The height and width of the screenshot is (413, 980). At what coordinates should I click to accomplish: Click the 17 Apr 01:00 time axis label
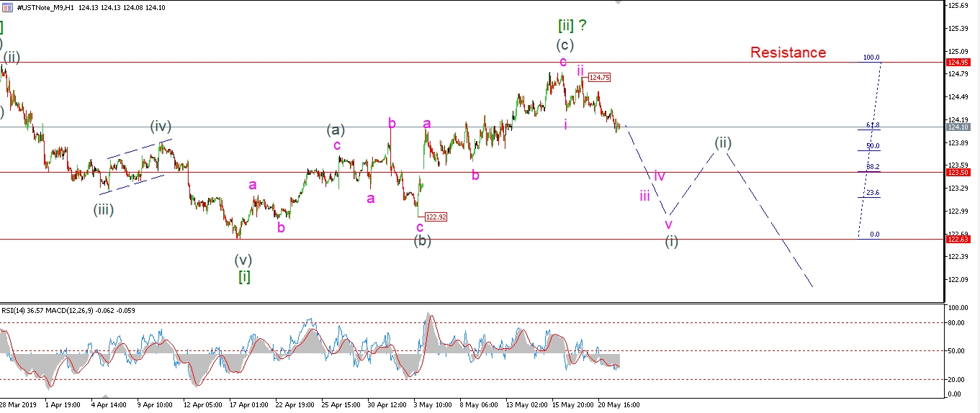pos(248,404)
